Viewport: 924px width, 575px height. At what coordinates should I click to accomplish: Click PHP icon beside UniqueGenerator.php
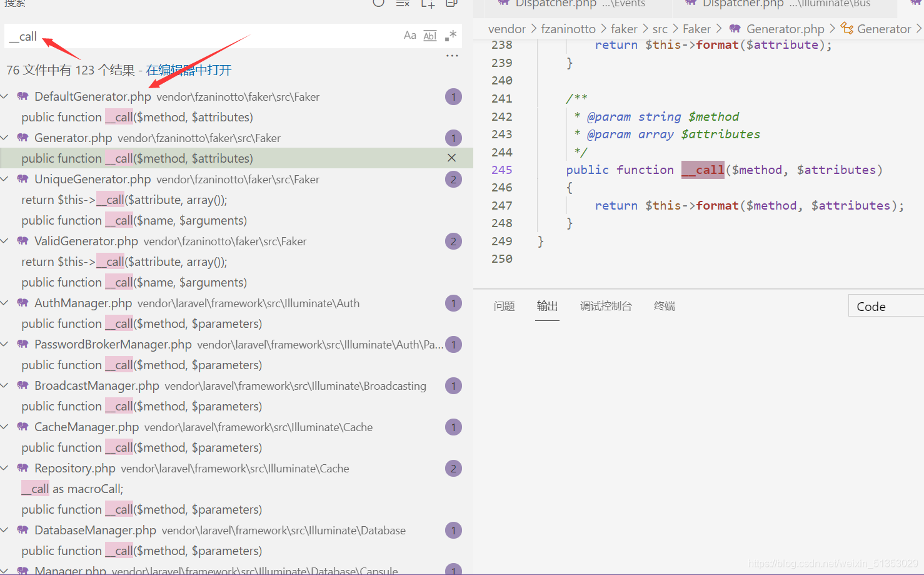23,179
